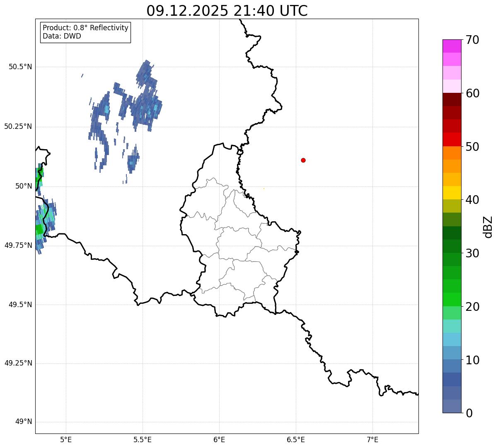This screenshot has height=448, width=498.
Task: Click the 'dBZ' colorbar label
Action: tap(488, 227)
